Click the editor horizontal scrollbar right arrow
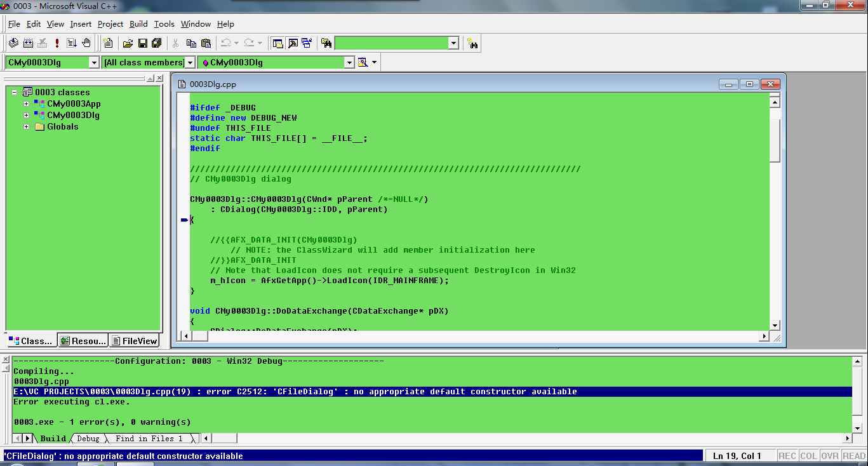Image resolution: width=868 pixels, height=466 pixels. (765, 336)
